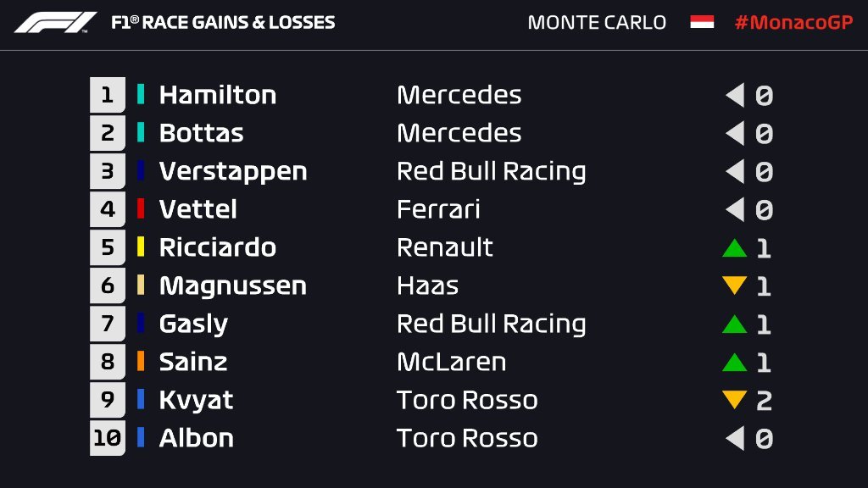
Task: Click Albon's white left arrow
Action: [x=735, y=438]
